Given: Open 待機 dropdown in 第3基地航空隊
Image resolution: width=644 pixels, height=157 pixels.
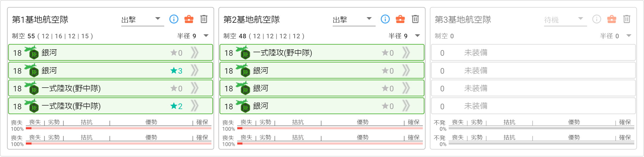Looking at the screenshot, I should click(565, 20).
